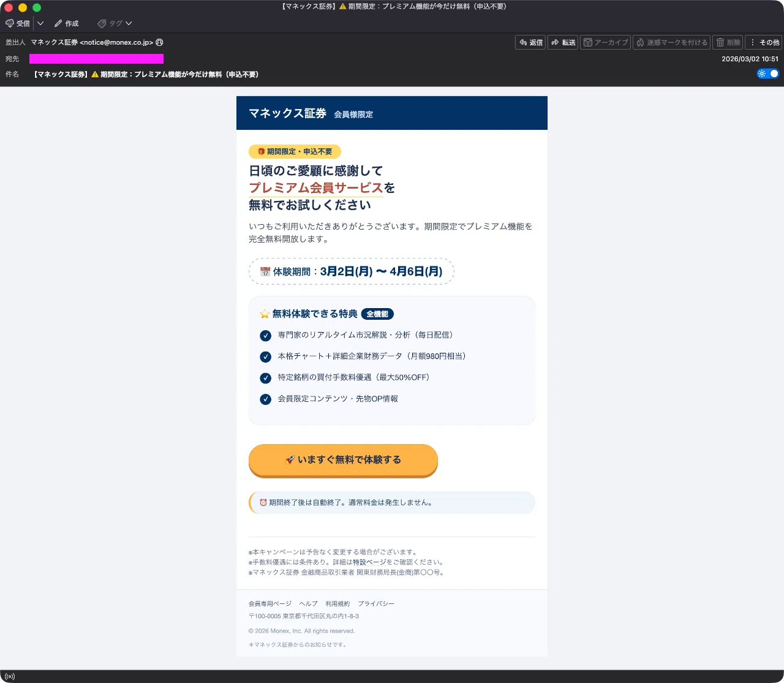Click the trash icon on 削除 button
This screenshot has height=683, width=784.
tap(720, 42)
